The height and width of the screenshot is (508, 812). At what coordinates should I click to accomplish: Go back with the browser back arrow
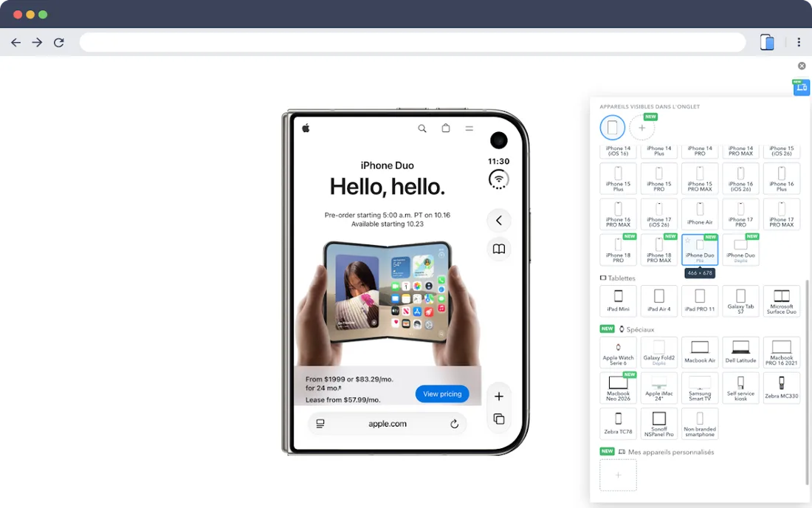point(16,43)
